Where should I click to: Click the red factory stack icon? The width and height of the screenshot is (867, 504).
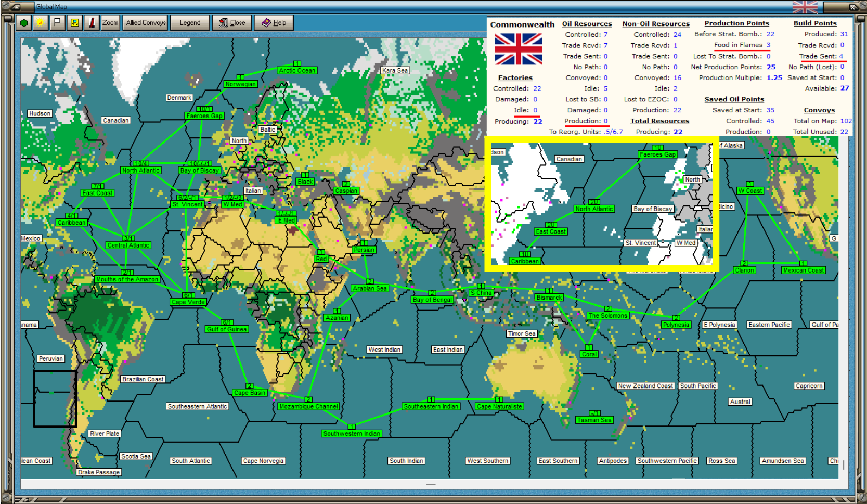tap(92, 23)
